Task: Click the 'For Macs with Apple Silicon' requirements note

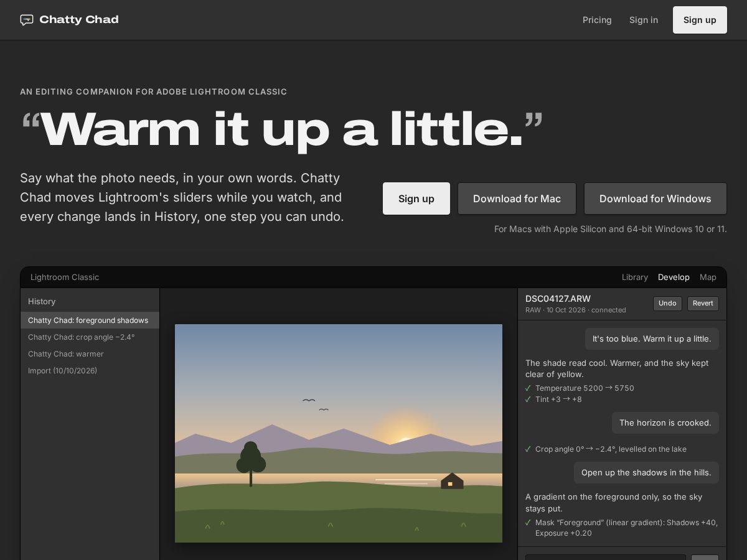Action: 611,229
